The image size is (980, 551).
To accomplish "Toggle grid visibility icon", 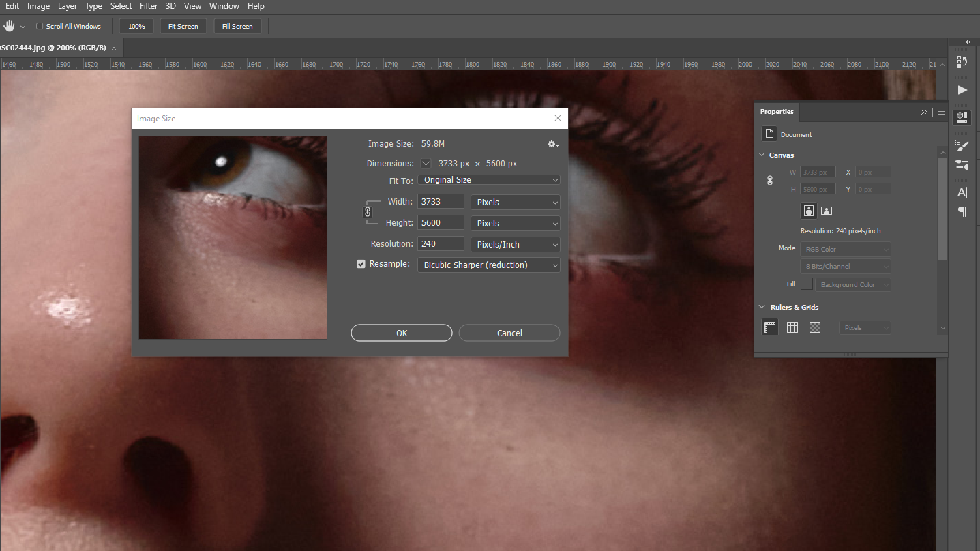I will [792, 327].
